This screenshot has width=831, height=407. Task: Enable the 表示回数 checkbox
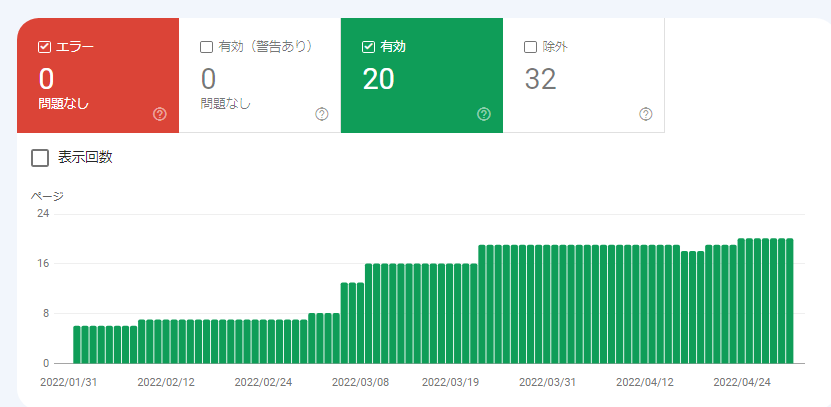[x=40, y=158]
